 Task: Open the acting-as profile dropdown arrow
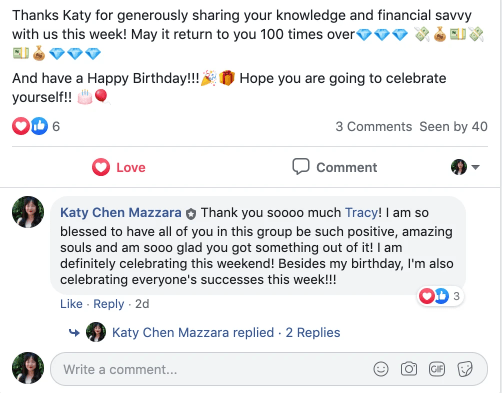click(x=476, y=167)
